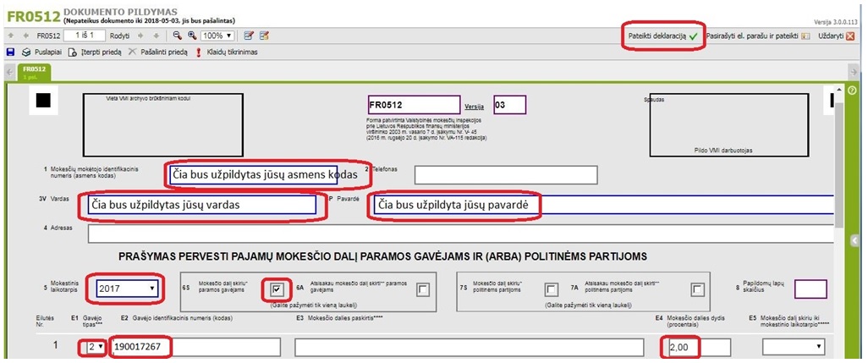
Task: Click the Telefonas input field
Action: point(506,175)
